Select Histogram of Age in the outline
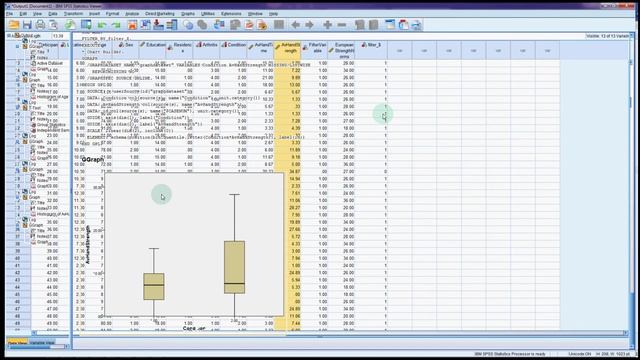 pyautogui.click(x=53, y=97)
